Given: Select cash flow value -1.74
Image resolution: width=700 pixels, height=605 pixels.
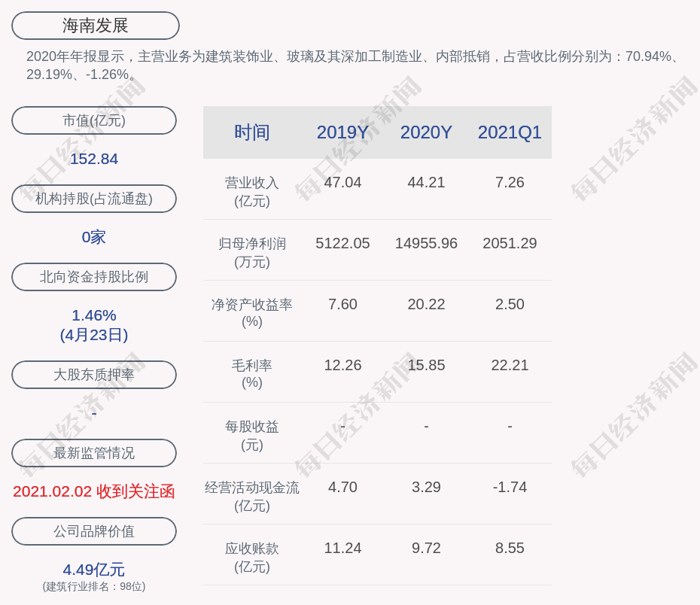Looking at the screenshot, I should pyautogui.click(x=510, y=487).
